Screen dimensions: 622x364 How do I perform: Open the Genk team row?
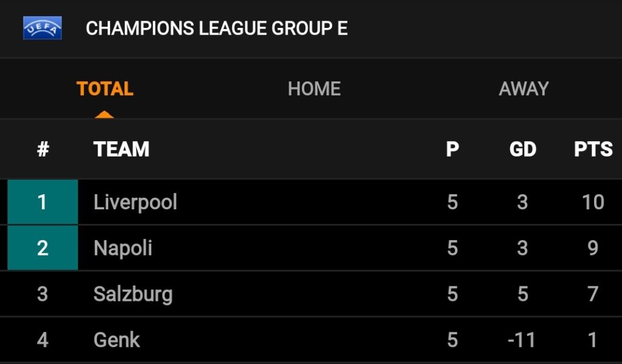click(311, 340)
